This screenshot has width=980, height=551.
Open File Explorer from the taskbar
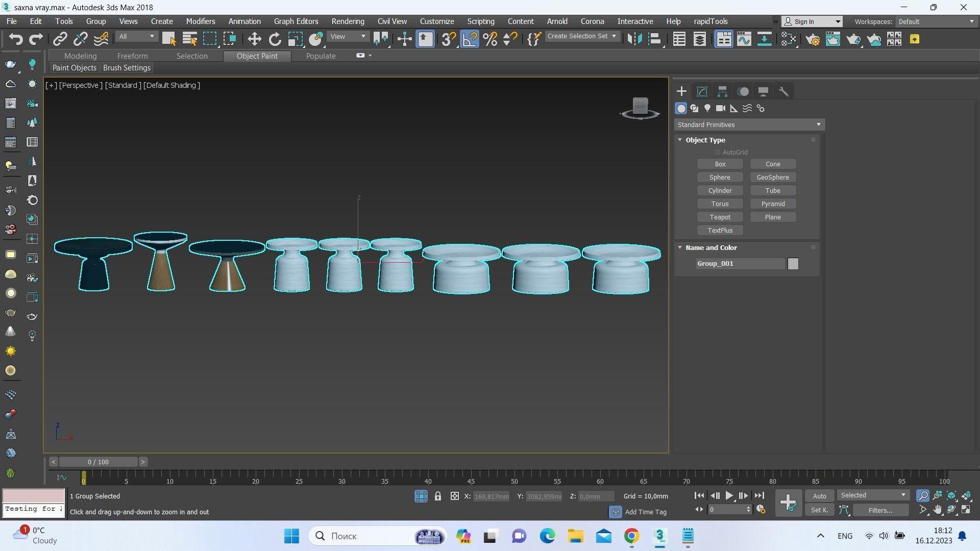point(575,536)
